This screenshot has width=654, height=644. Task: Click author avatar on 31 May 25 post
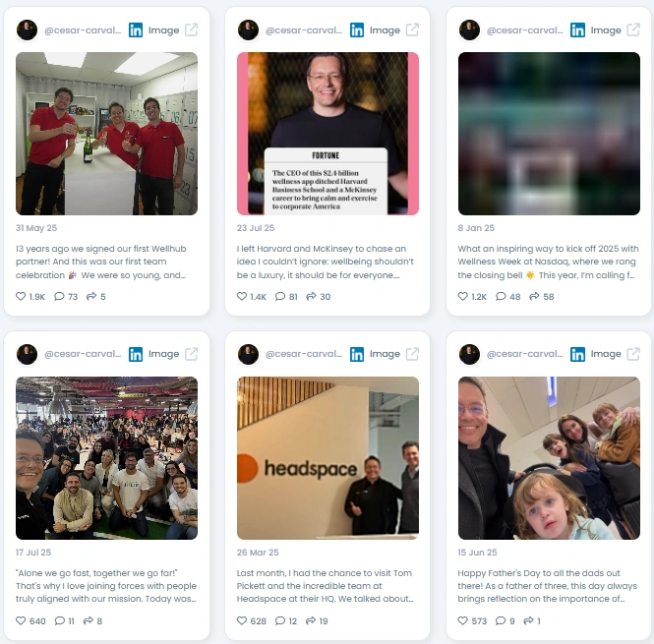pyautogui.click(x=28, y=30)
